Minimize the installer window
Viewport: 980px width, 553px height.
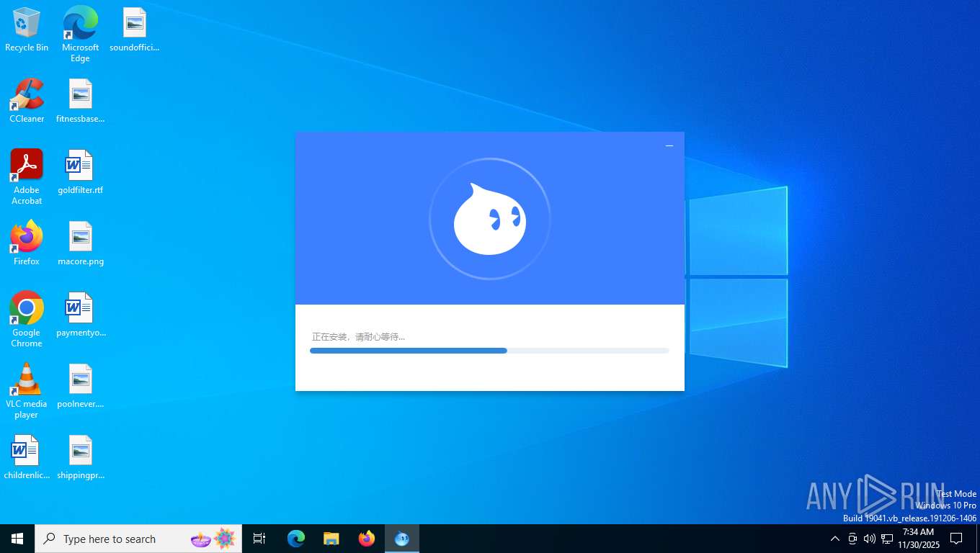(669, 145)
